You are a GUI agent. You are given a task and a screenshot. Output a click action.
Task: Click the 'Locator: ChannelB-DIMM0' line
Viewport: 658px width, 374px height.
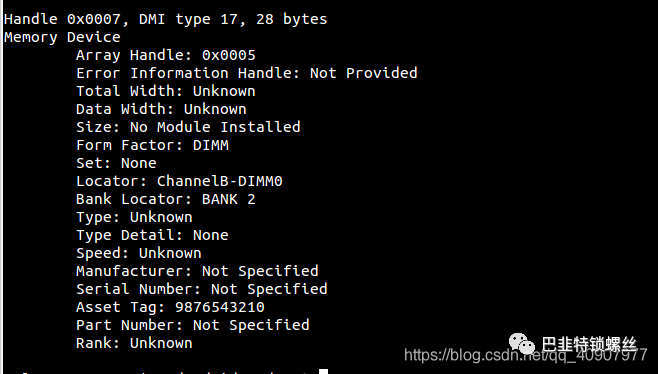(x=179, y=181)
